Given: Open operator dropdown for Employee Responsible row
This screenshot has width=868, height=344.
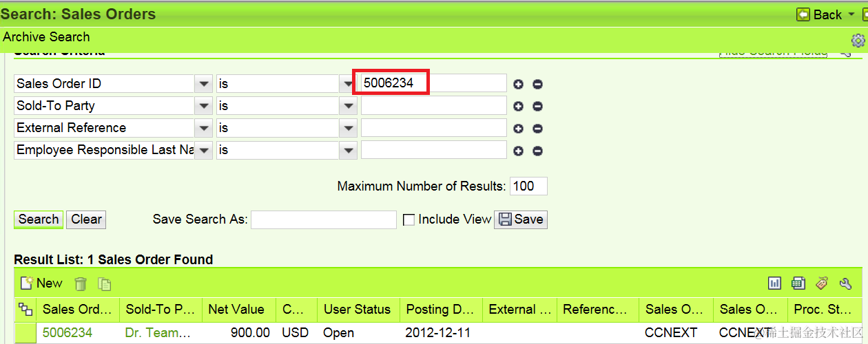Looking at the screenshot, I should (348, 151).
